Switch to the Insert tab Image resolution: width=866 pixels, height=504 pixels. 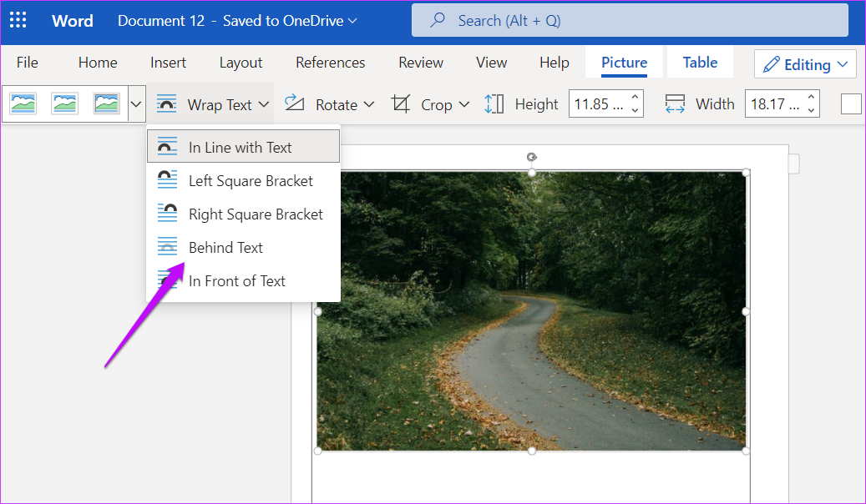(x=168, y=62)
